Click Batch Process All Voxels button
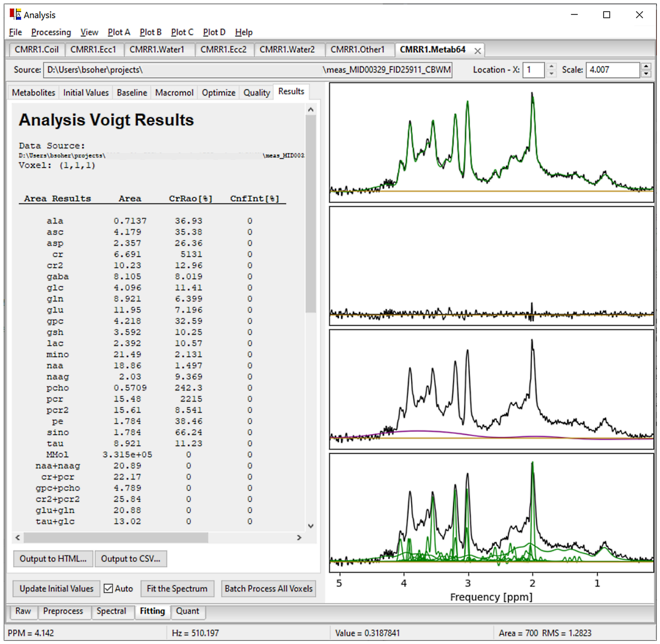660x644 pixels. (268, 589)
